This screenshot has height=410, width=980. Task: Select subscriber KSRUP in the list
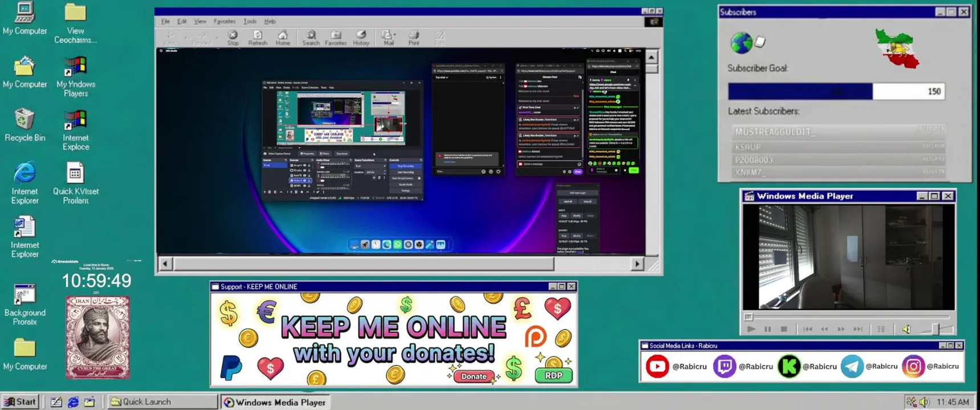tap(838, 146)
